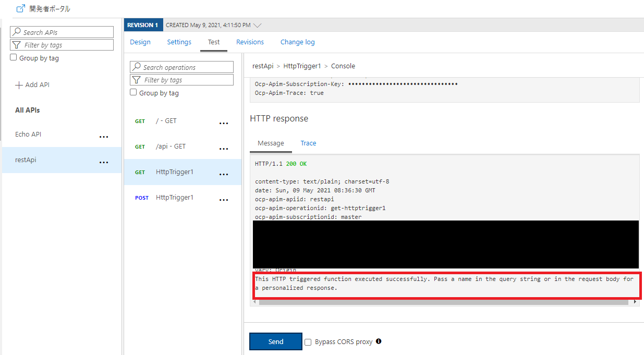
Task: Click the response horizontal scrollbar right arrow
Action: click(635, 302)
